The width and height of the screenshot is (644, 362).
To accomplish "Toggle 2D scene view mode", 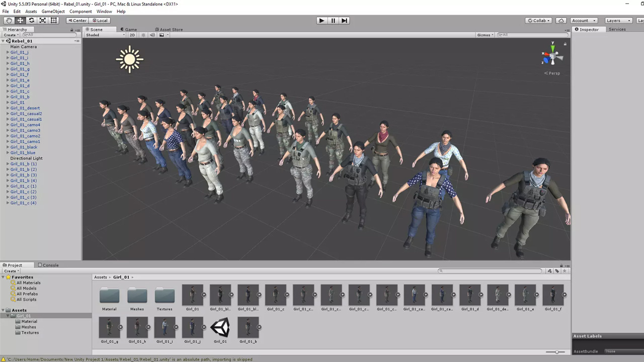I will [132, 35].
